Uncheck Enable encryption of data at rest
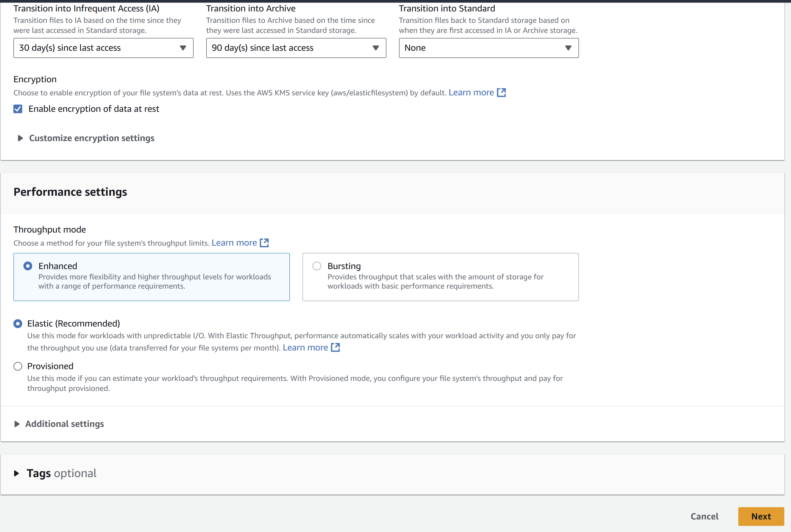This screenshot has width=791, height=532. (x=18, y=109)
